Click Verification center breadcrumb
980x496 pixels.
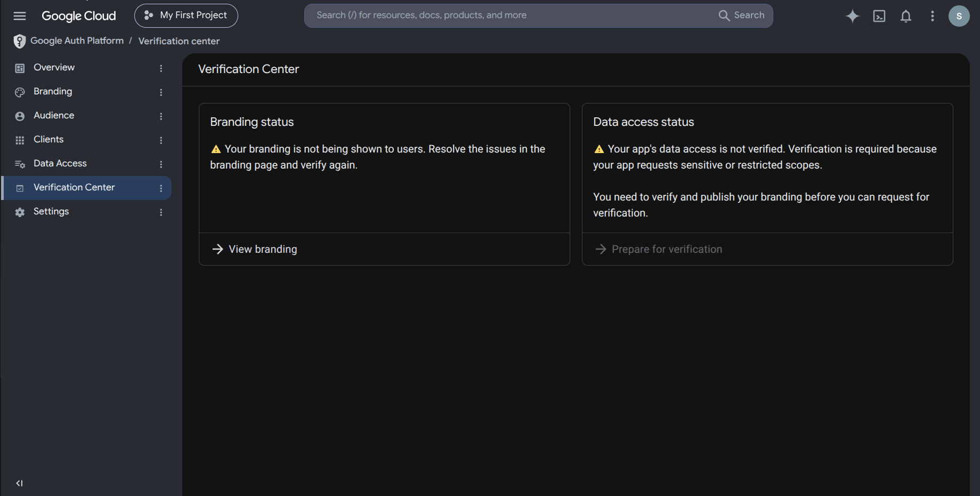click(179, 41)
